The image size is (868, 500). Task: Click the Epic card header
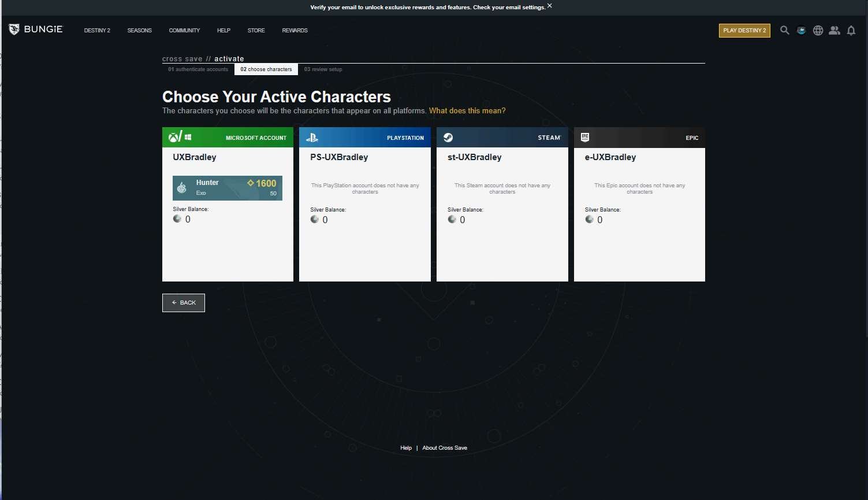click(639, 138)
